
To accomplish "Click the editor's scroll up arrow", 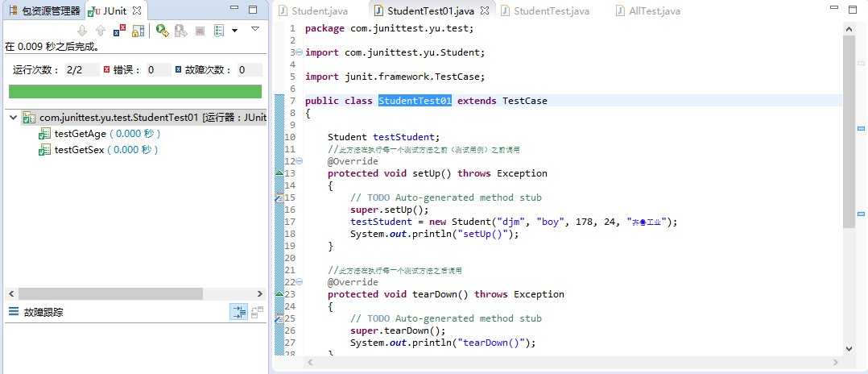I will point(849,29).
